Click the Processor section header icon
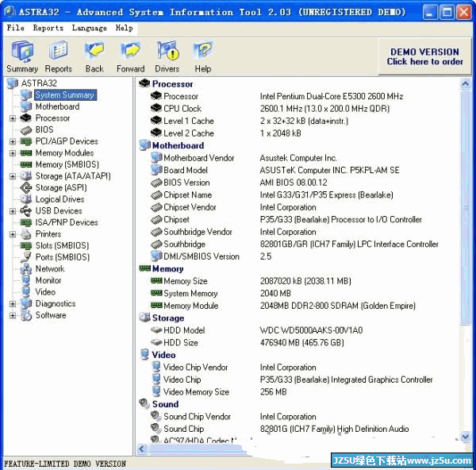476x470 pixels. [x=144, y=83]
